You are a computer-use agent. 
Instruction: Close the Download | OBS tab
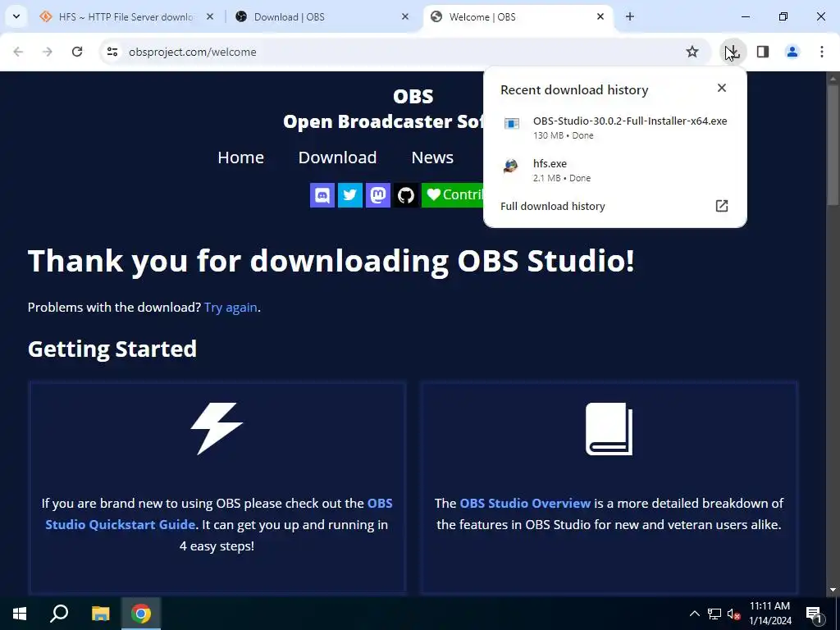405,16
